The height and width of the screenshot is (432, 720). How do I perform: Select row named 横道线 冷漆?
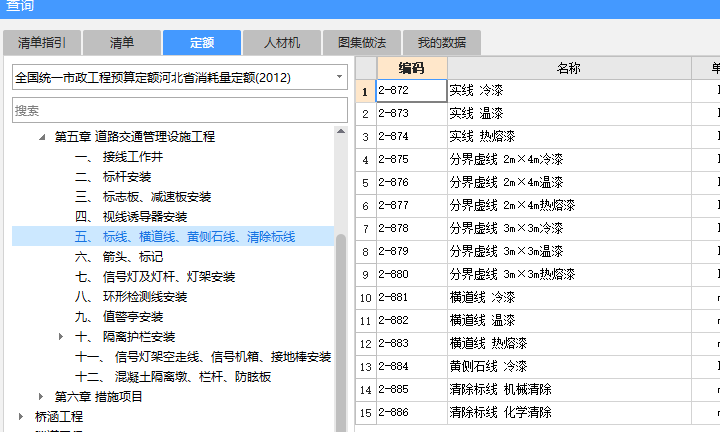(x=569, y=297)
